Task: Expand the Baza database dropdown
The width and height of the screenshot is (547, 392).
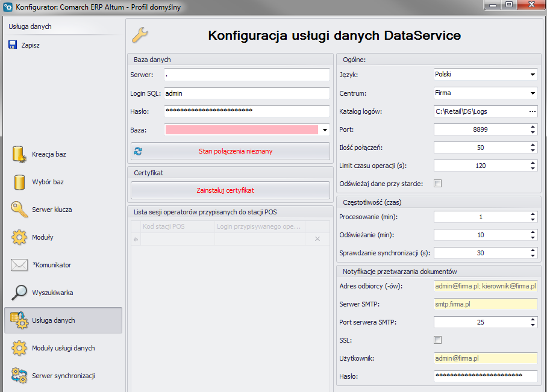Action: pos(325,130)
